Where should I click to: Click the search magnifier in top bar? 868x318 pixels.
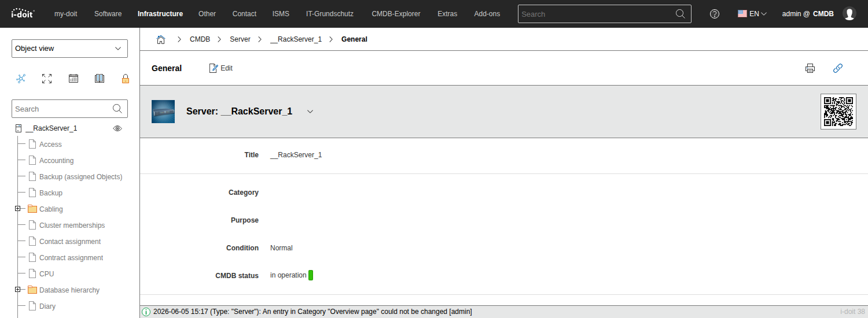pos(681,14)
